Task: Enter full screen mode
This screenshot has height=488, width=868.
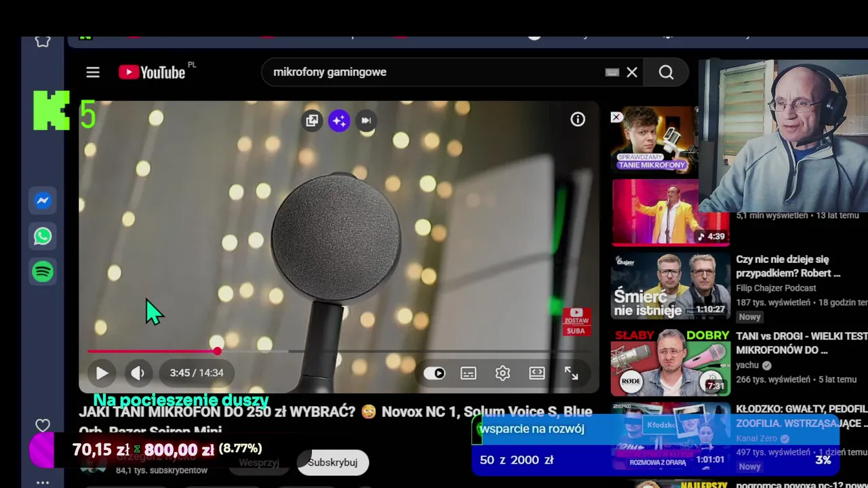Action: tap(572, 373)
